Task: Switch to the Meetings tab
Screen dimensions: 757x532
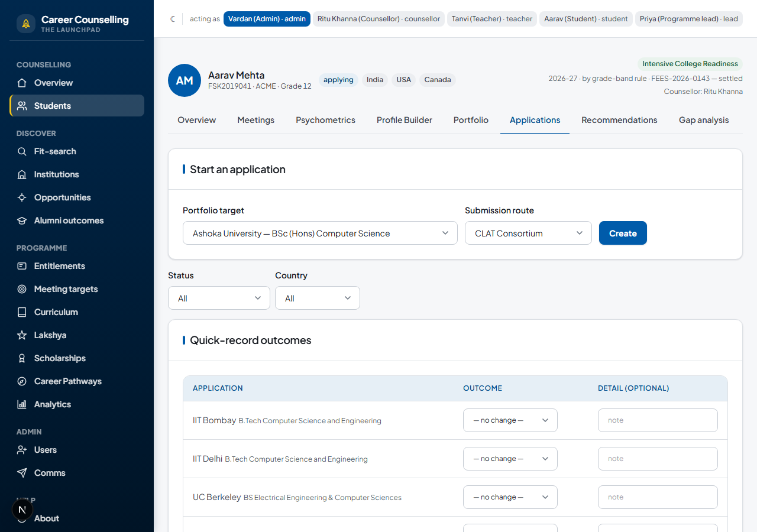Action: click(x=256, y=120)
